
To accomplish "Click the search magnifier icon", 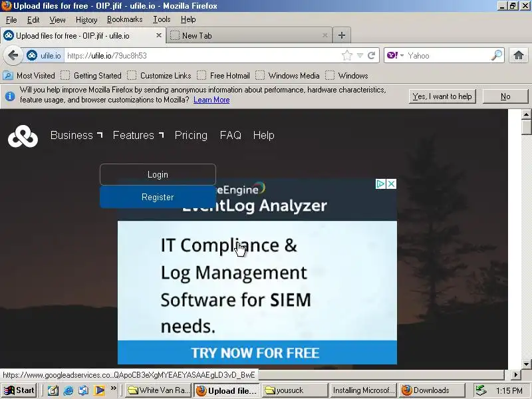I will click(497, 55).
